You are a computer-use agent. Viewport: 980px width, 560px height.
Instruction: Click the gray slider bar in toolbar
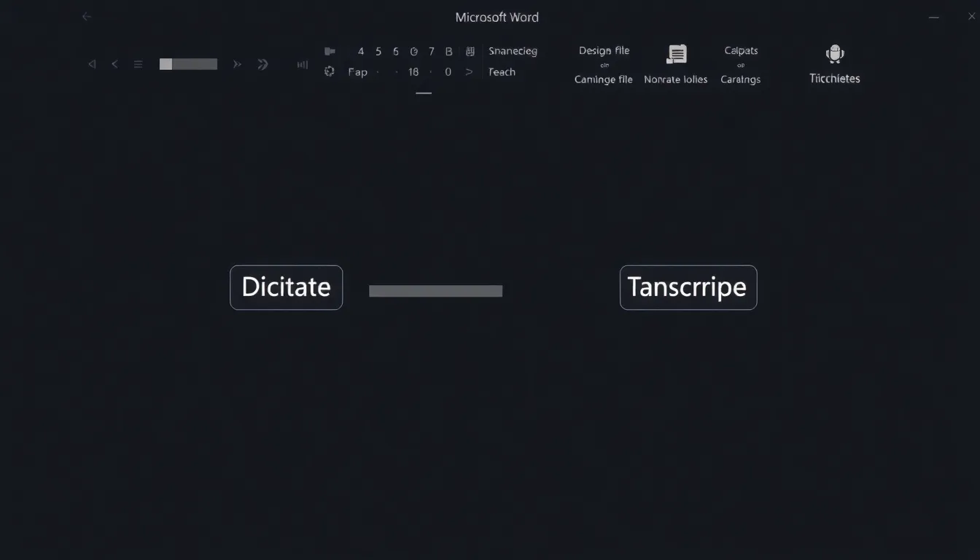pyautogui.click(x=188, y=64)
